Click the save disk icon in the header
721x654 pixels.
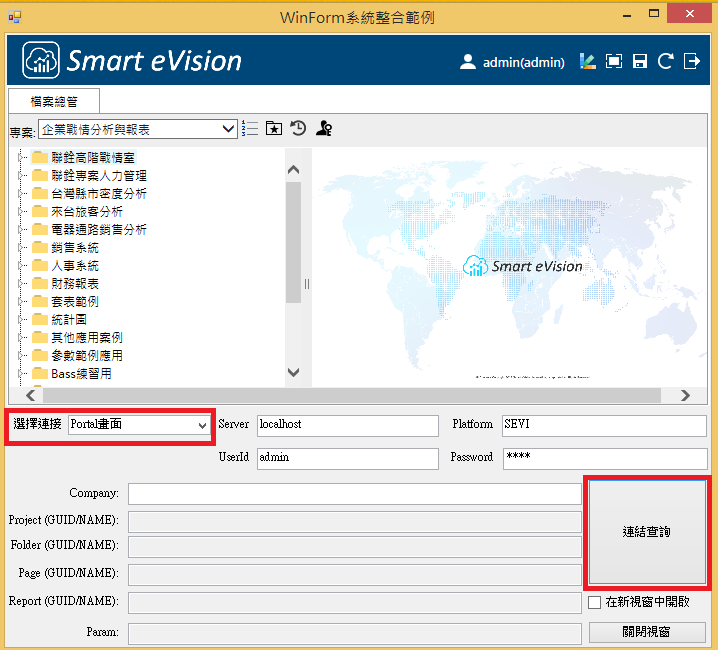pos(641,61)
